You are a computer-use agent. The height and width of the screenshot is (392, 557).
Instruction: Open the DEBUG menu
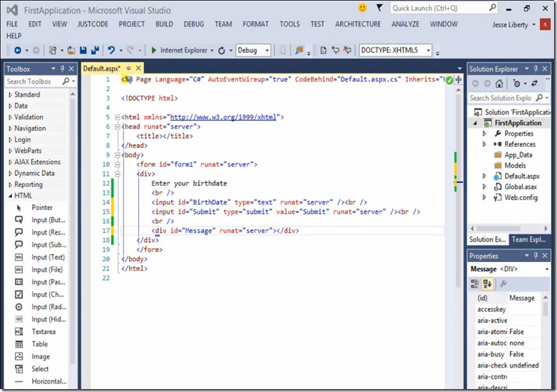point(194,24)
